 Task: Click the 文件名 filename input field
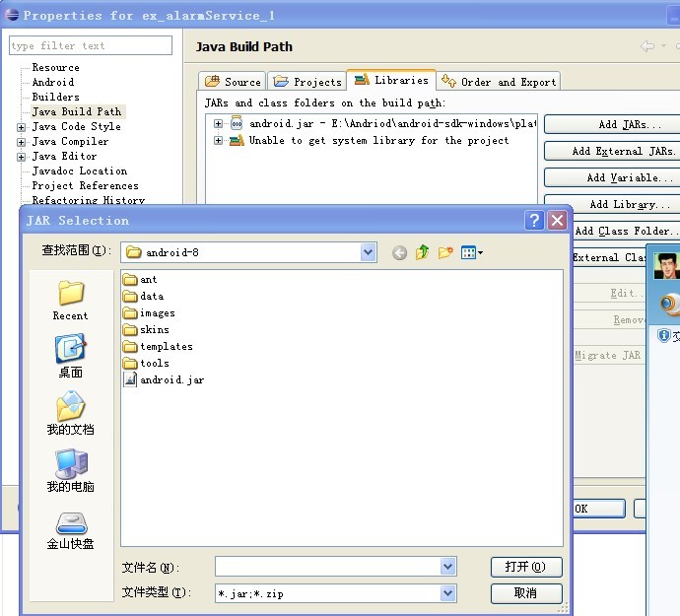(328, 567)
